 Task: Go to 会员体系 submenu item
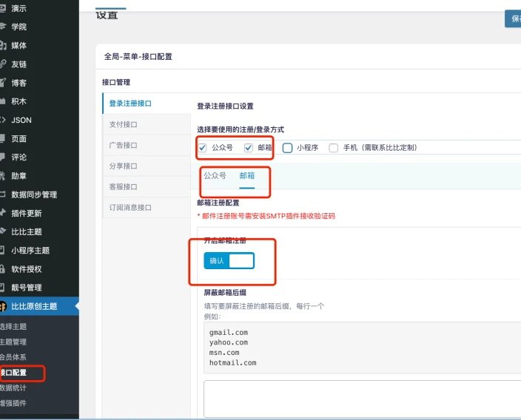click(13, 357)
